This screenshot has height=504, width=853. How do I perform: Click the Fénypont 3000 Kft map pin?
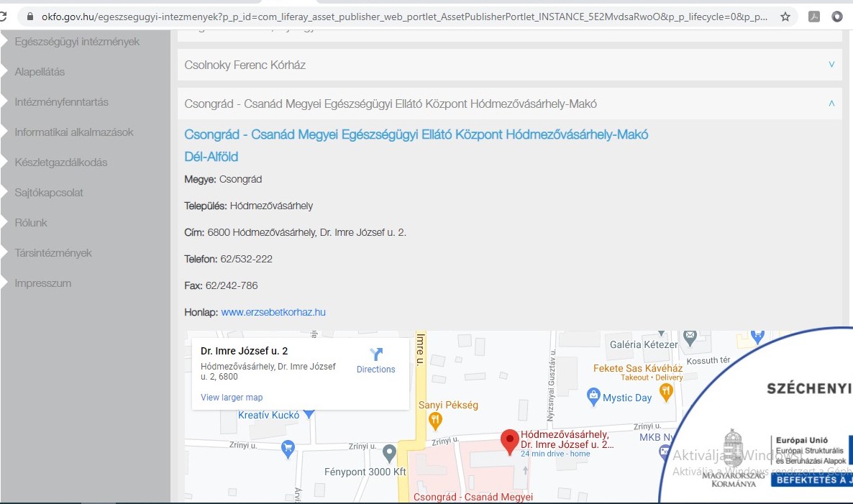coord(389,453)
